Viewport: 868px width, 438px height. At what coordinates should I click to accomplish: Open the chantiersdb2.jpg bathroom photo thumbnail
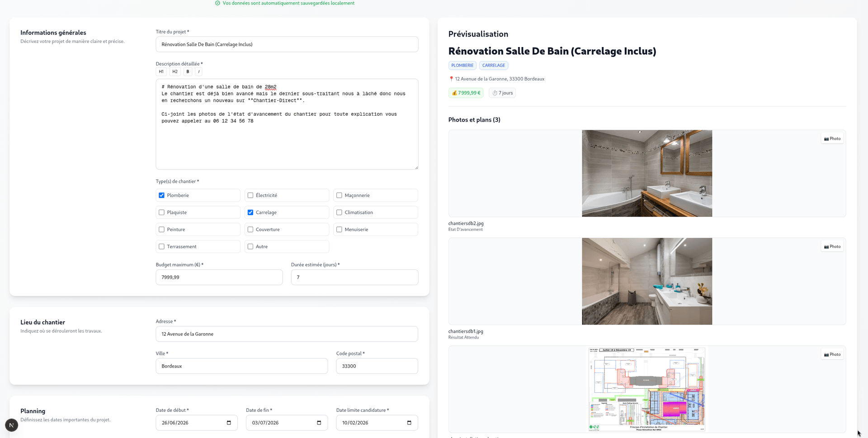tap(646, 174)
